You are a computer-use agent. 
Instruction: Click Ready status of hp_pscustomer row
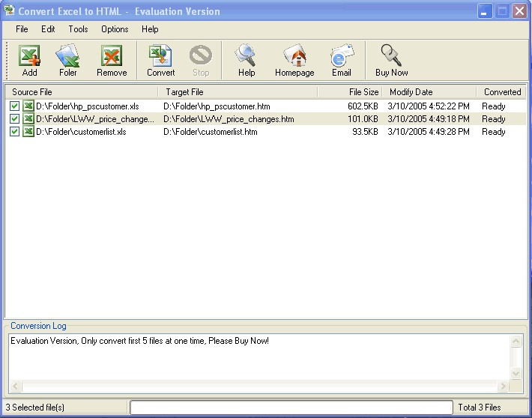coord(494,106)
